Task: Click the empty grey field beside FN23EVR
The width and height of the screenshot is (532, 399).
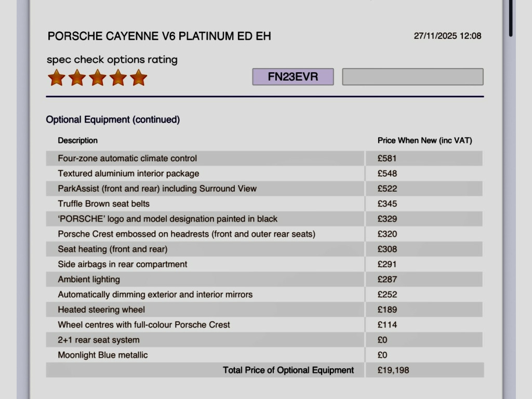Action: click(x=413, y=77)
